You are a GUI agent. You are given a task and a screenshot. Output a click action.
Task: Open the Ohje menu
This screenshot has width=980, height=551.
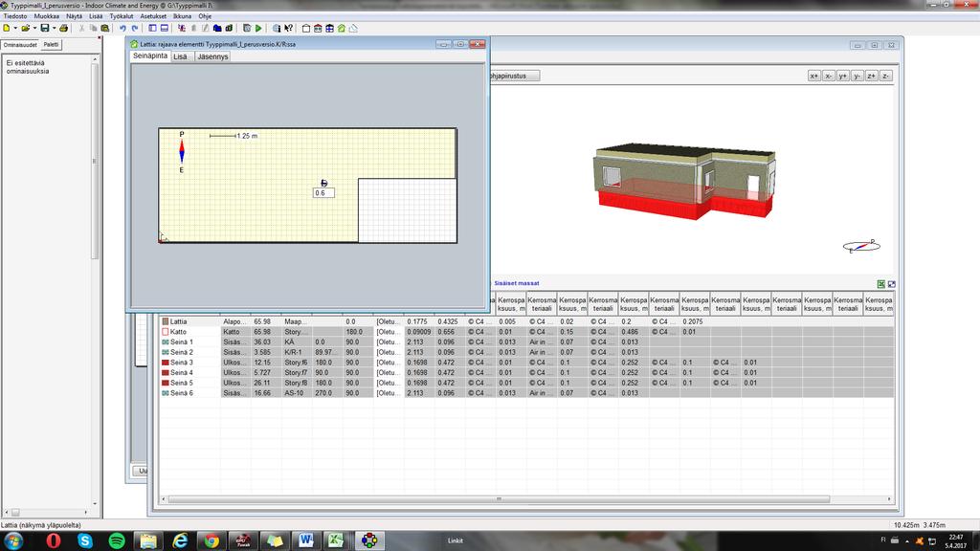coord(205,16)
